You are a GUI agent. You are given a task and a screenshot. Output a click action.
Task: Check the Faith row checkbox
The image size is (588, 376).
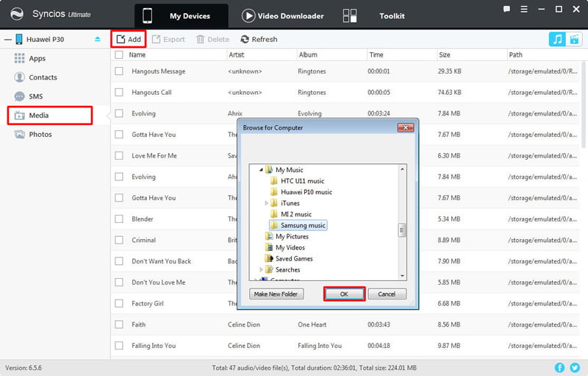119,324
